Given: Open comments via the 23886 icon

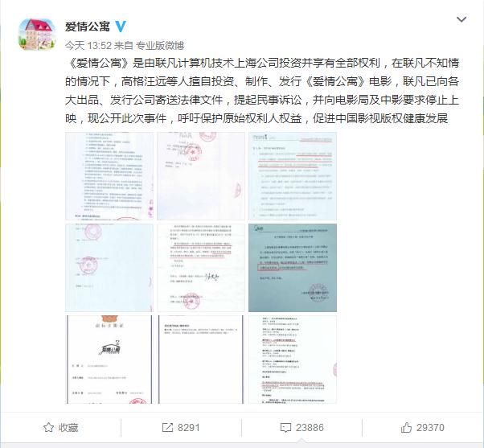Looking at the screenshot, I should (x=285, y=428).
